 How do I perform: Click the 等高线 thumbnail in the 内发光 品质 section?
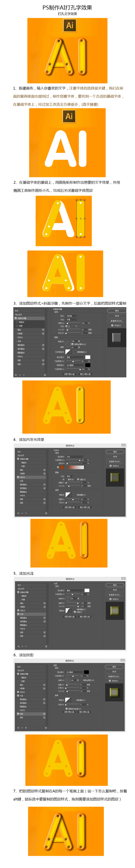click(x=68, y=494)
